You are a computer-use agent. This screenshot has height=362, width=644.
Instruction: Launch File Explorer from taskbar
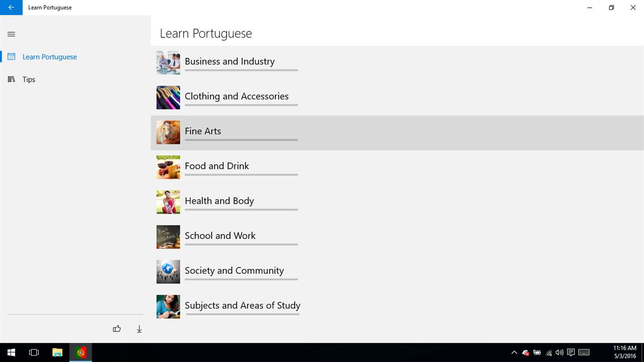point(57,353)
